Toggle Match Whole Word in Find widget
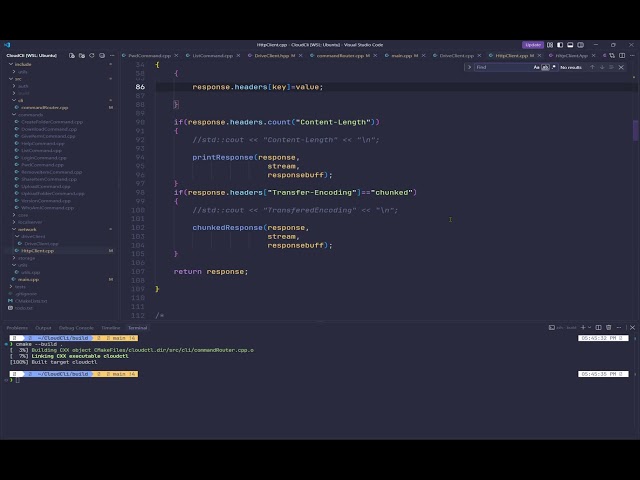 pos(545,67)
